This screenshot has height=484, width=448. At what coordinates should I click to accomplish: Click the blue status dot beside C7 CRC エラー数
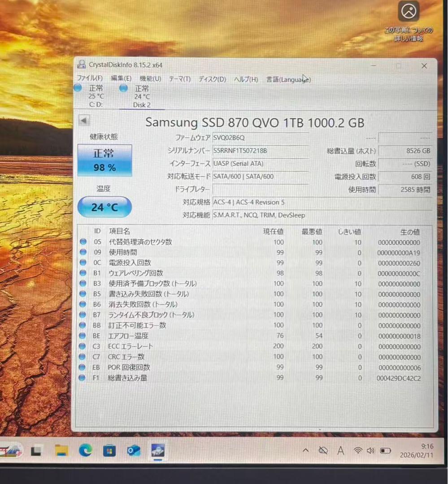tap(81, 357)
